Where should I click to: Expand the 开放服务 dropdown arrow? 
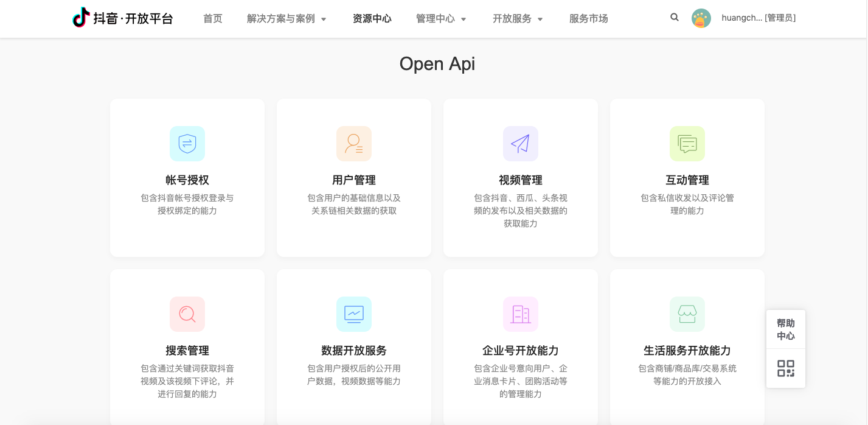pyautogui.click(x=540, y=19)
